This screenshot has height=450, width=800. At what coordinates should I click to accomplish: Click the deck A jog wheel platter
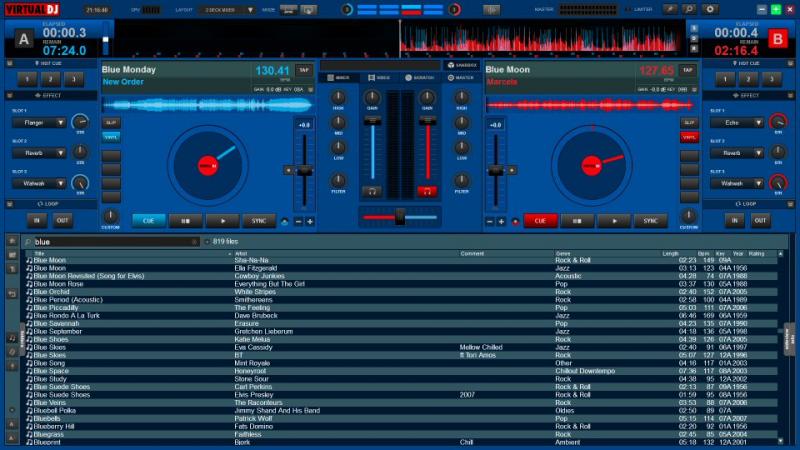coord(208,166)
